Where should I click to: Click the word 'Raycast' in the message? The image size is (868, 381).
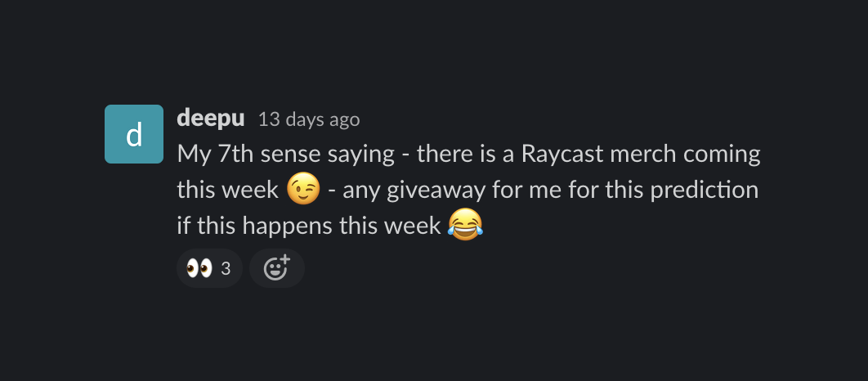click(562, 155)
